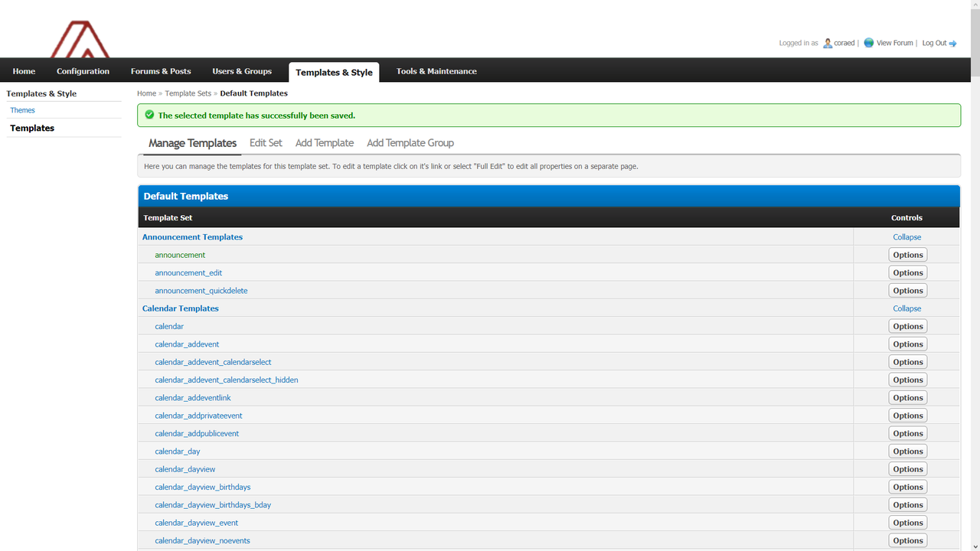Switch to Edit Set tab

[266, 143]
